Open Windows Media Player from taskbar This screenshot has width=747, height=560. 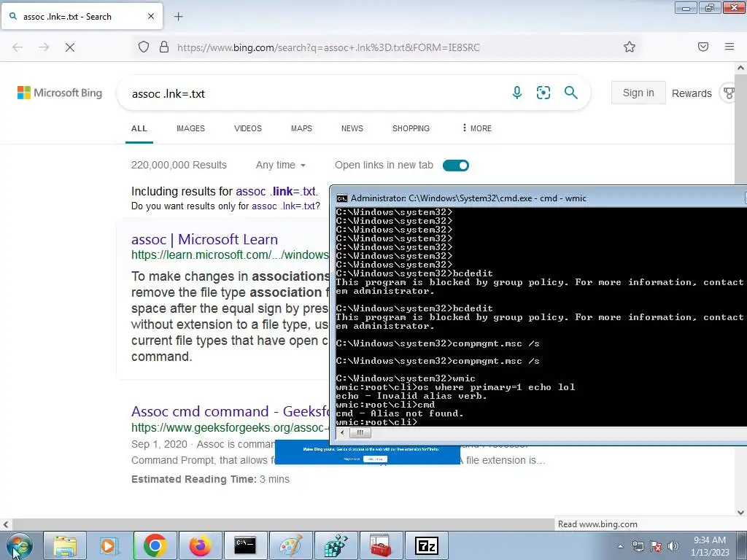point(109,545)
